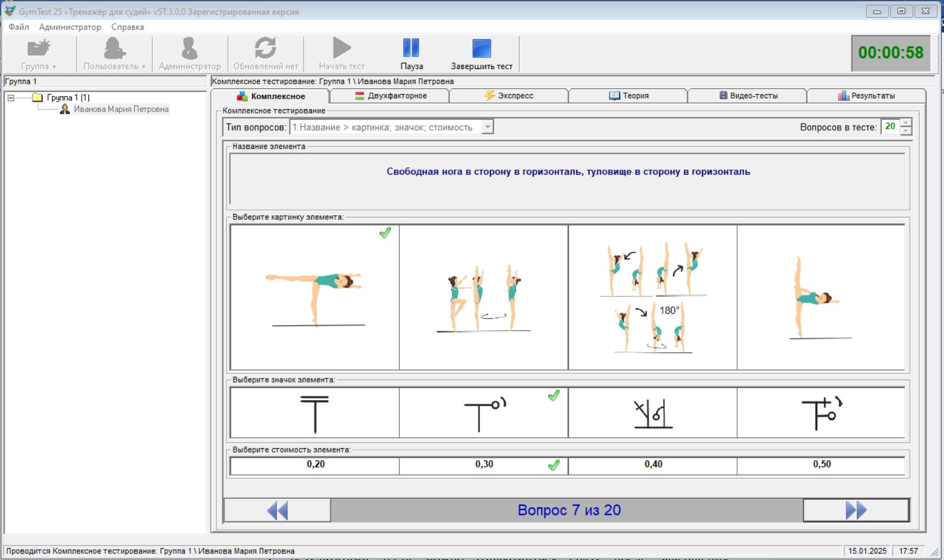The width and height of the screenshot is (944, 560).
Task: Collapse the Группа 1 tree node
Action: pos(11,98)
